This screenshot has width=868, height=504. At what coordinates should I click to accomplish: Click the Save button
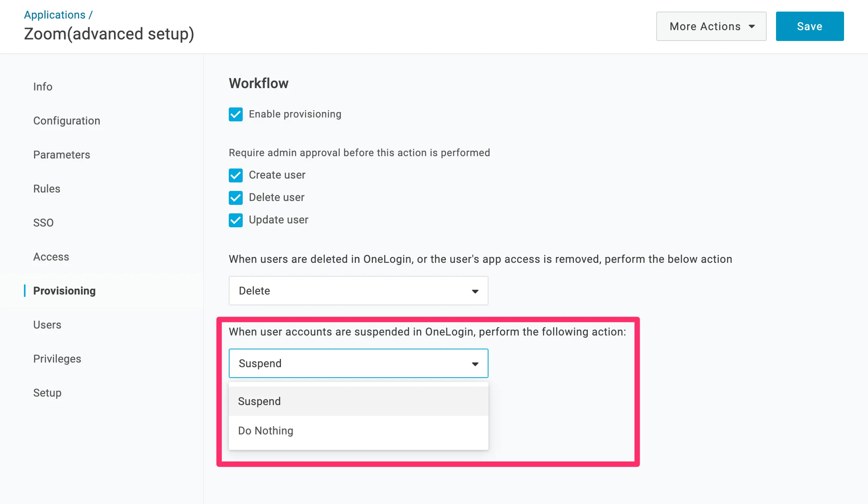[x=810, y=26]
